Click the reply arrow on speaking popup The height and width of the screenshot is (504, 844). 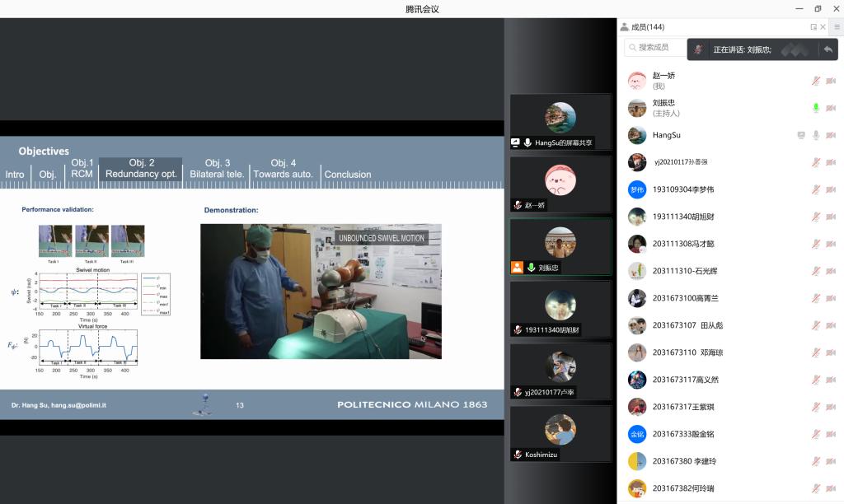point(828,49)
